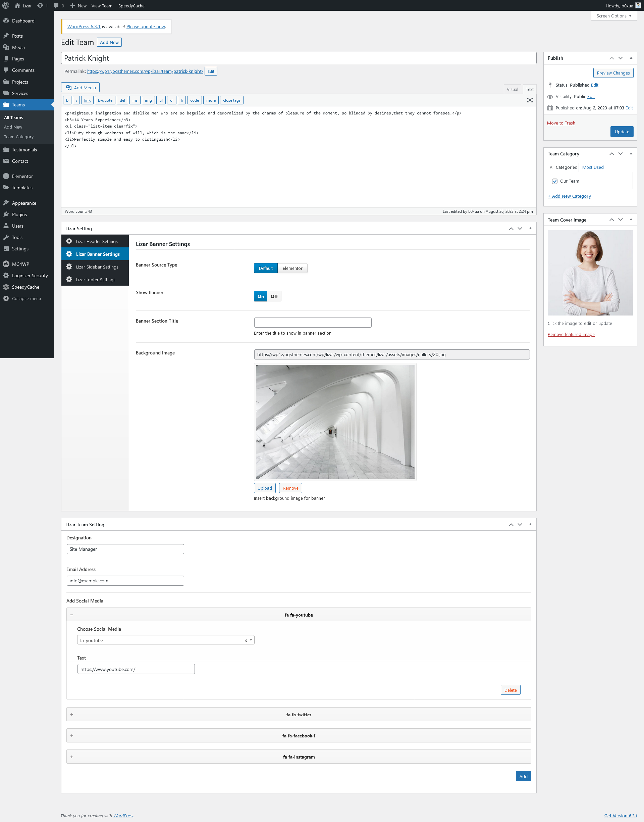Open Lizar Header Settings gear
644x822 pixels.
pos(69,241)
